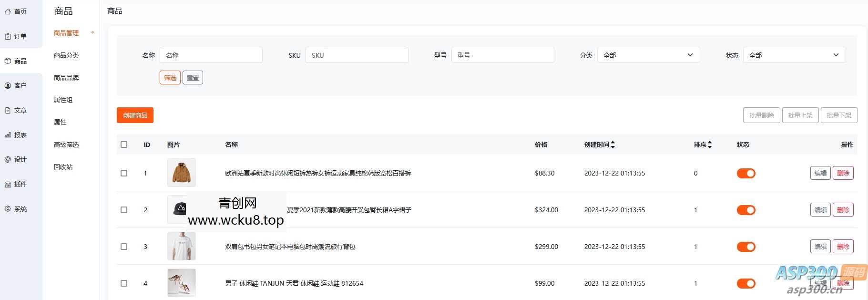Open the 属性组 submenu item
The image size is (868, 300).
[63, 100]
